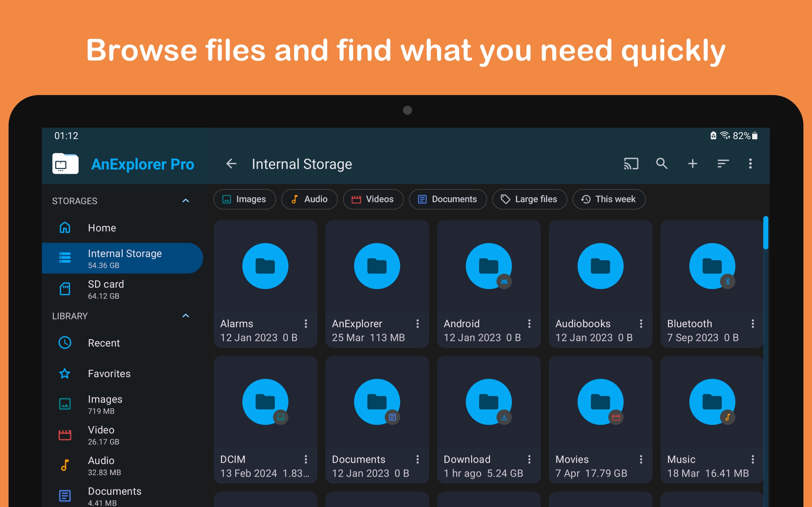The width and height of the screenshot is (812, 507).
Task: Go to Home in sidebar
Action: (x=102, y=228)
